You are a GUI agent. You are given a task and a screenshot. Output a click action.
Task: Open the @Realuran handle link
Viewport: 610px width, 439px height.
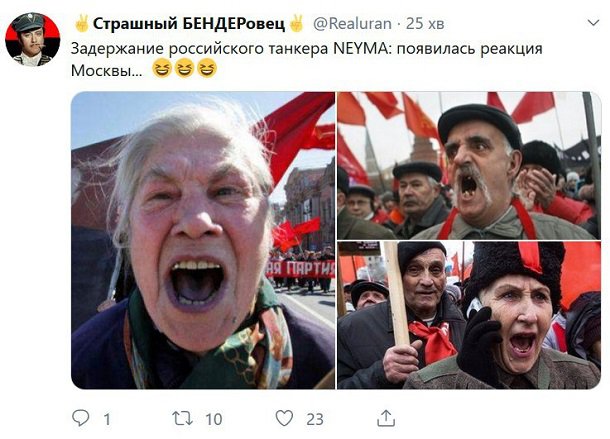(x=352, y=24)
